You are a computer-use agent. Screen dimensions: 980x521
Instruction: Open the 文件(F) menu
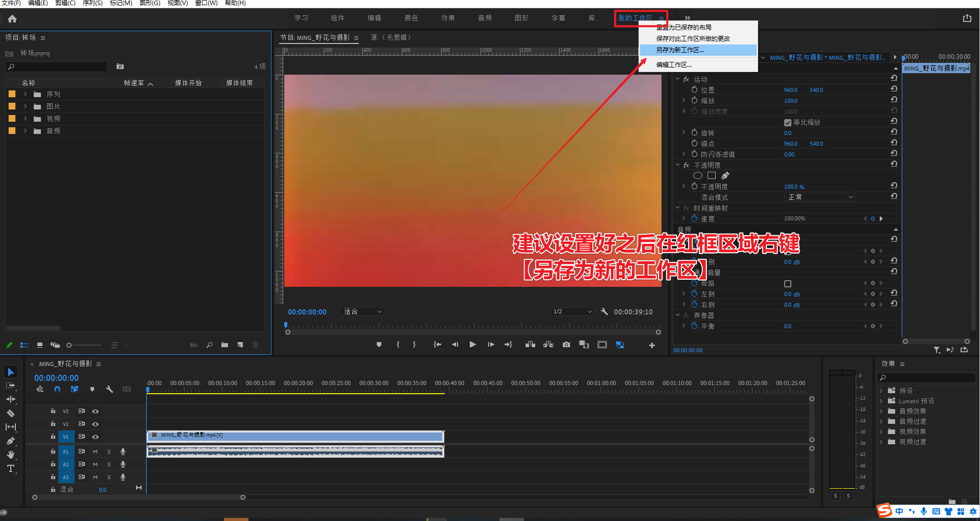click(11, 3)
